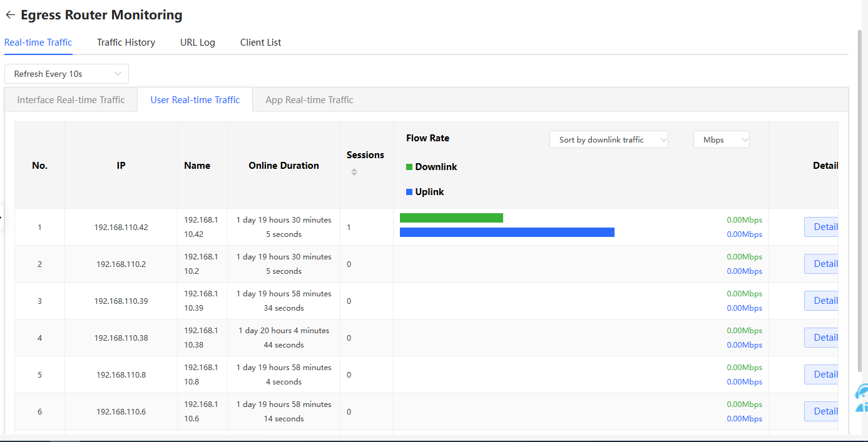Click the blue Uplink legend square

[x=409, y=192]
